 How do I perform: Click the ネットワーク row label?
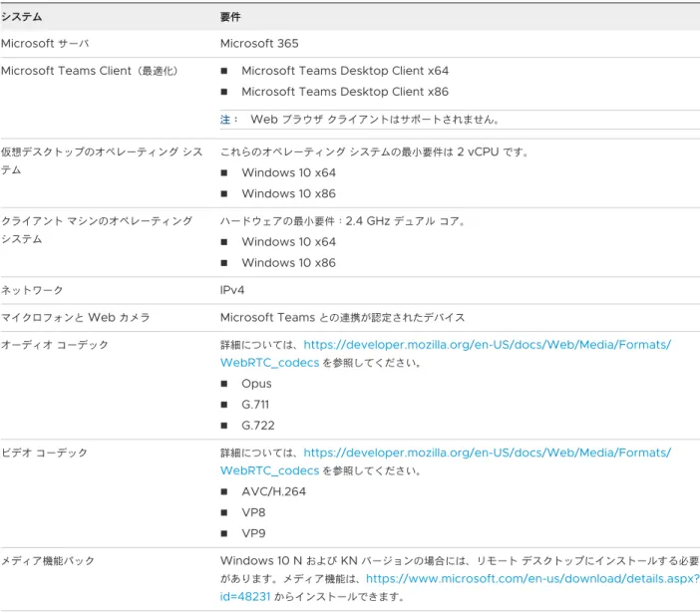coord(32,290)
